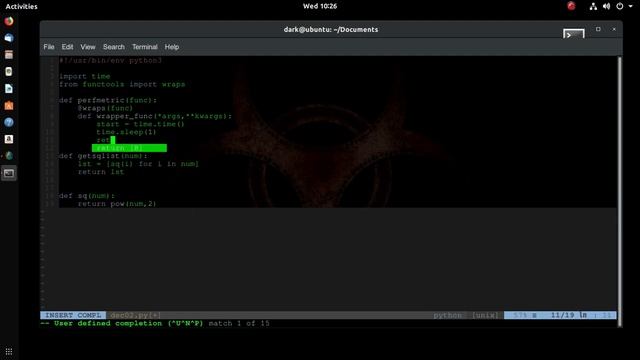Open the Search menu
Viewport: 640px width, 360px height.
click(114, 47)
